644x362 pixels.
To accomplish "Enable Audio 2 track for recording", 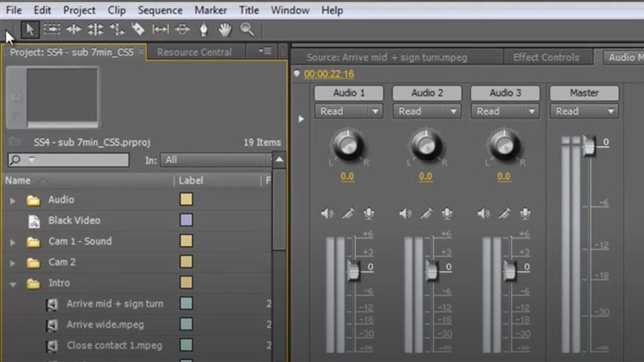I will coord(447,214).
